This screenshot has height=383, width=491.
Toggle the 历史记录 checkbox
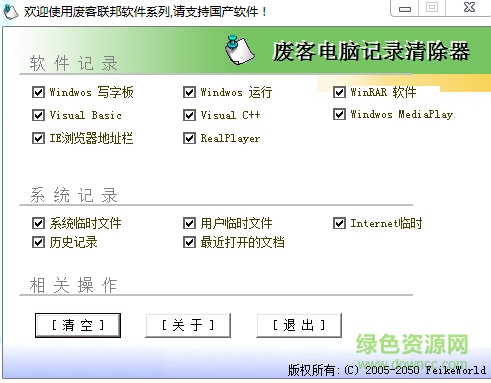pos(38,242)
